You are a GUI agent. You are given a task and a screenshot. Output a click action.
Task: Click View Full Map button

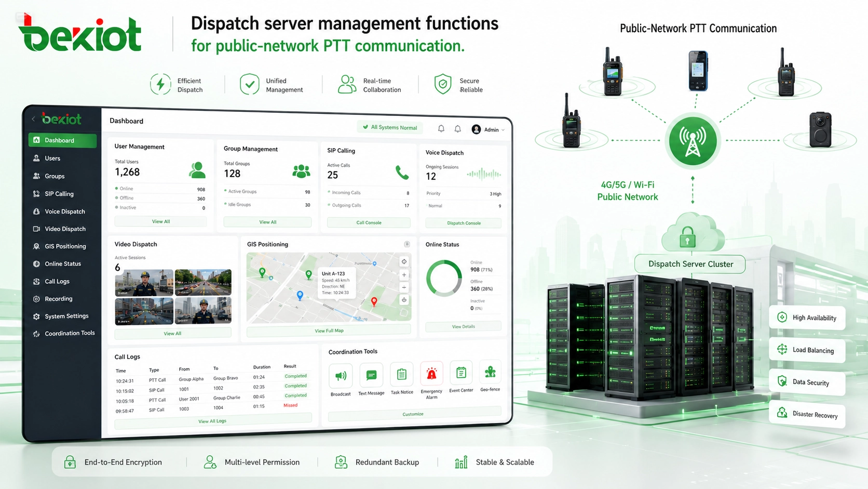coord(329,331)
